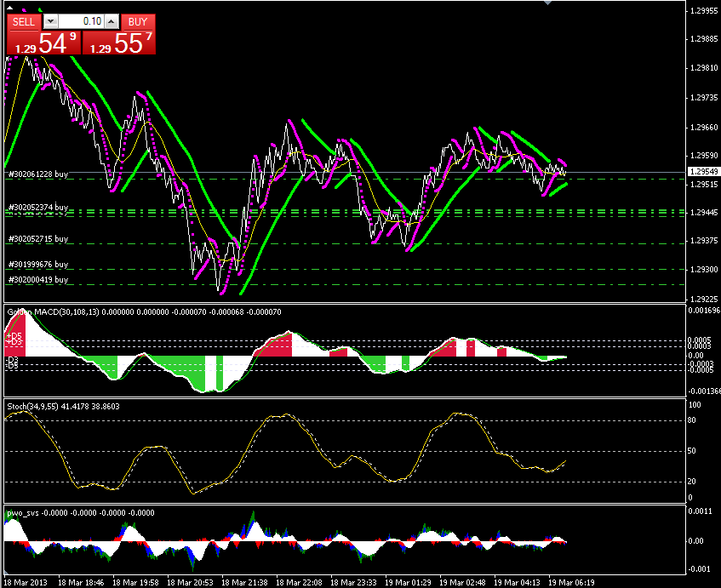Select order label #302061228 buy
Viewport: 721px width, 588px height.
coord(38,174)
